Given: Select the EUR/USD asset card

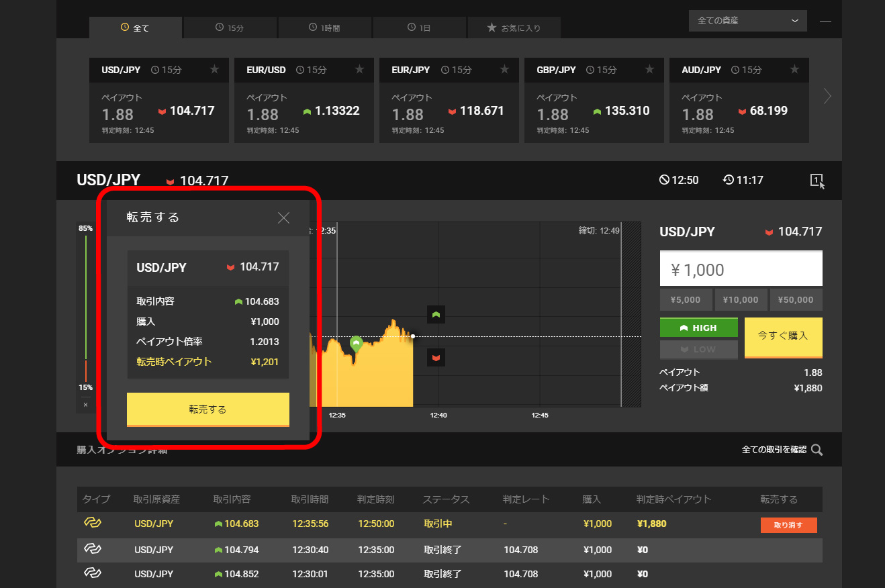Looking at the screenshot, I should coord(304,100).
